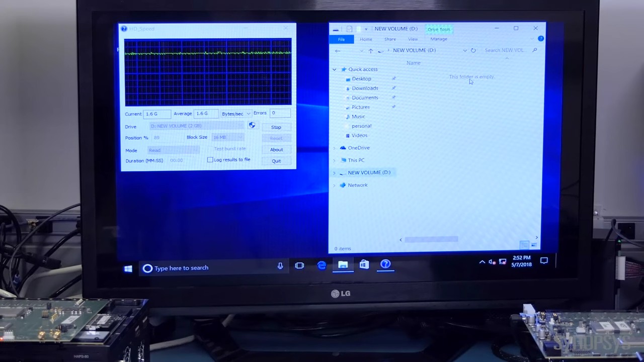This screenshot has width=644, height=362.
Task: Click the search magnifier icon
Action: 534,50
